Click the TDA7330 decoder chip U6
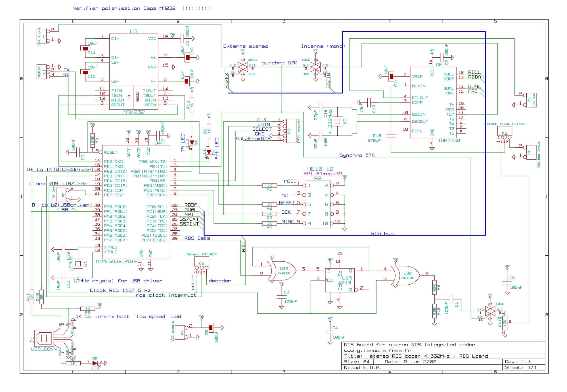Image resolution: width=567 pixels, height=392 pixels. point(433,102)
